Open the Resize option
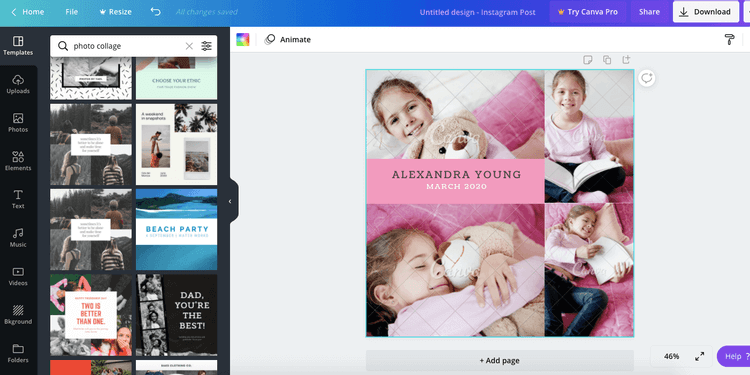This screenshot has height=375, width=750. click(x=115, y=12)
